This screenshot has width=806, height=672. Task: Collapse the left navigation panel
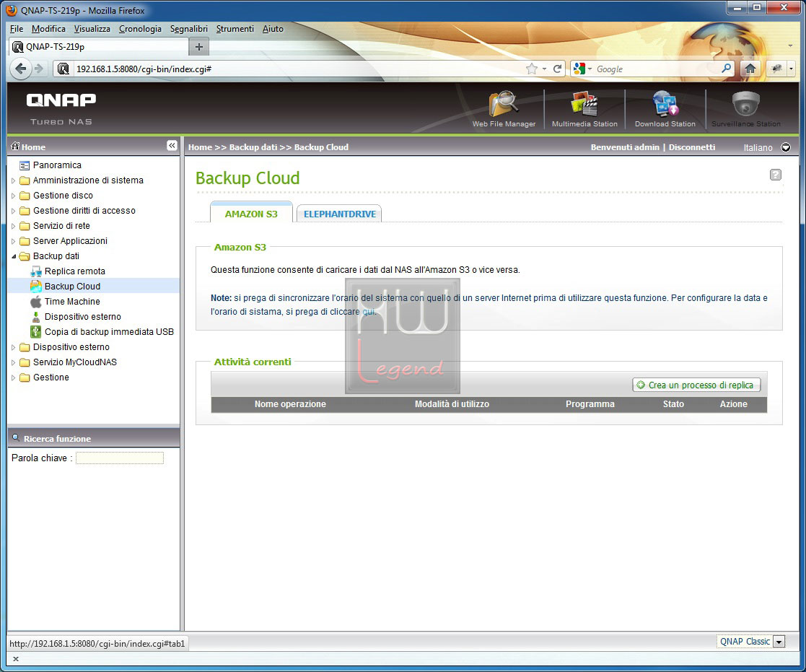172,146
